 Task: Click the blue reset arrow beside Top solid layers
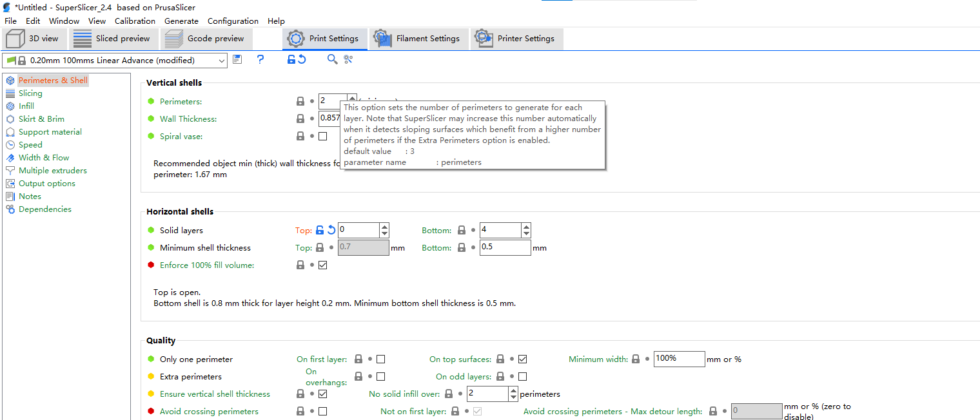point(331,230)
